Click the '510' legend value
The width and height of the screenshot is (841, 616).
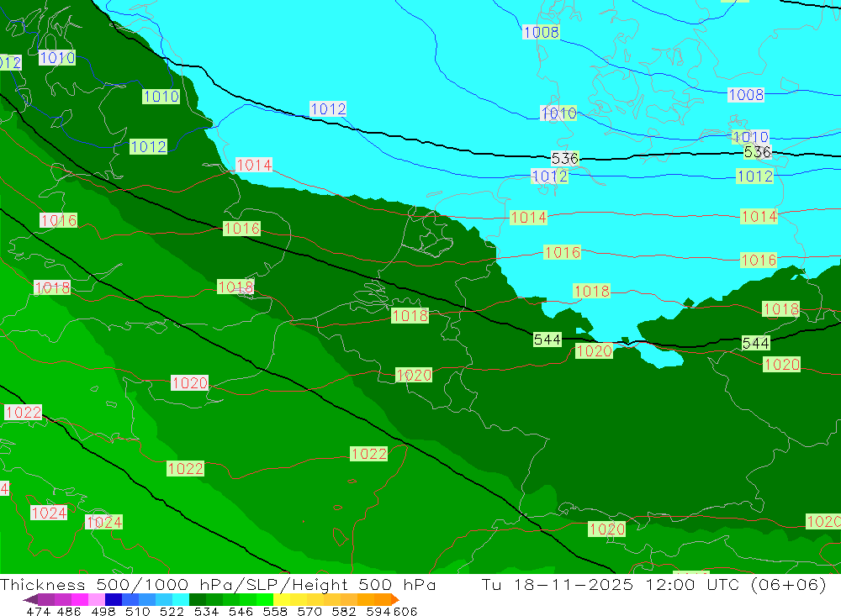click(x=137, y=611)
